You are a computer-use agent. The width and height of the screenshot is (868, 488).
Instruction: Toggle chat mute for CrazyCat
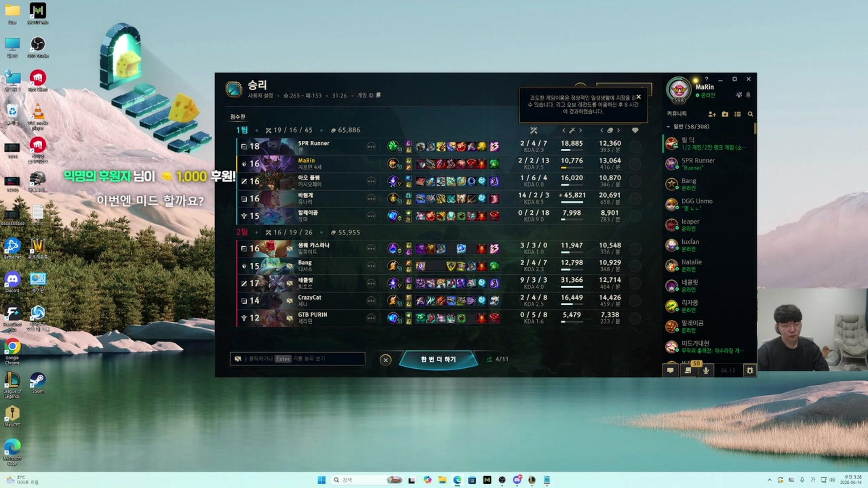pos(290,301)
